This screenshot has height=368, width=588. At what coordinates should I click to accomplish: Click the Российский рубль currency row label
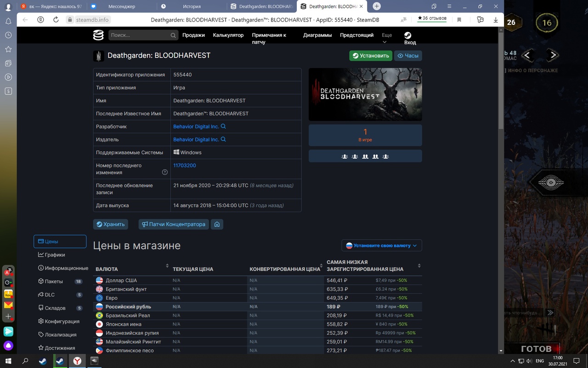pyautogui.click(x=128, y=307)
